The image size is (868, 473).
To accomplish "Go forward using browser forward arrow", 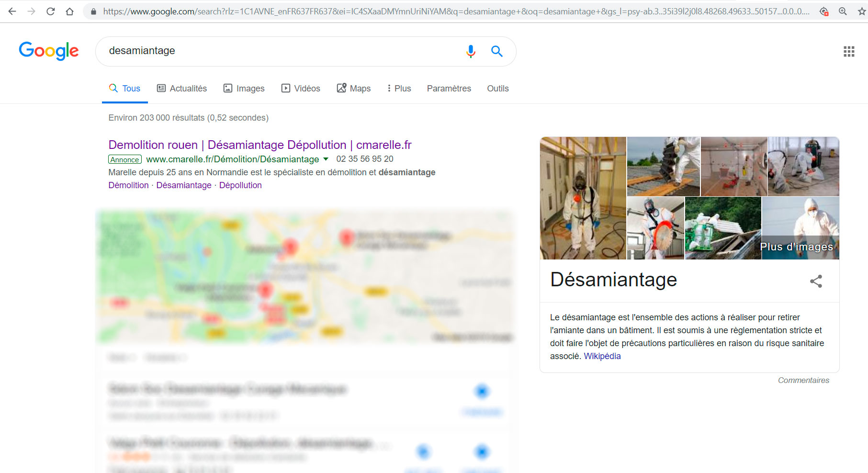I will click(x=31, y=11).
